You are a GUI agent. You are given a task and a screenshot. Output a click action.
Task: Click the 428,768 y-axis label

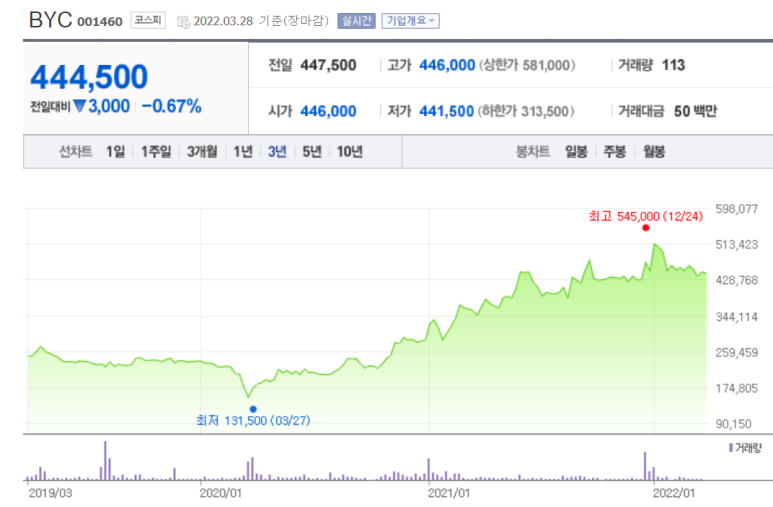[x=737, y=281]
